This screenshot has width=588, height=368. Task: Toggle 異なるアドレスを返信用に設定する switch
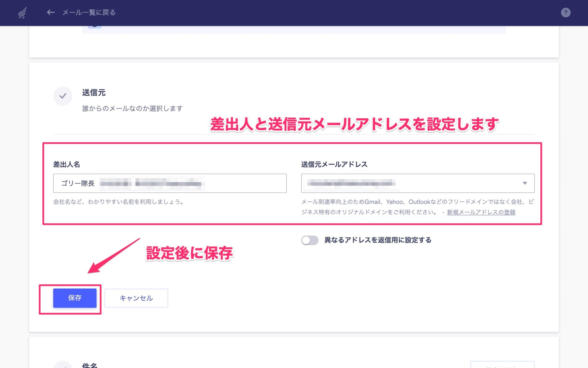click(x=310, y=240)
